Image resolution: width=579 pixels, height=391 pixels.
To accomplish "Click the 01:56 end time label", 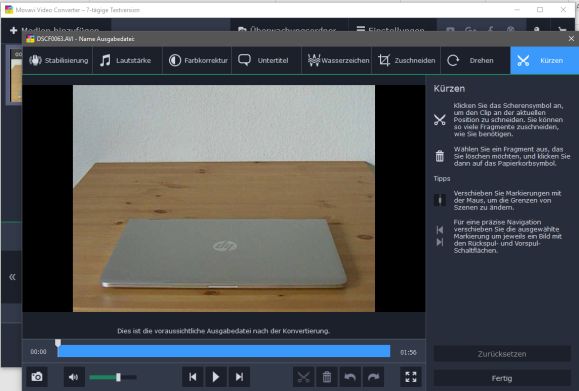I will (x=408, y=352).
